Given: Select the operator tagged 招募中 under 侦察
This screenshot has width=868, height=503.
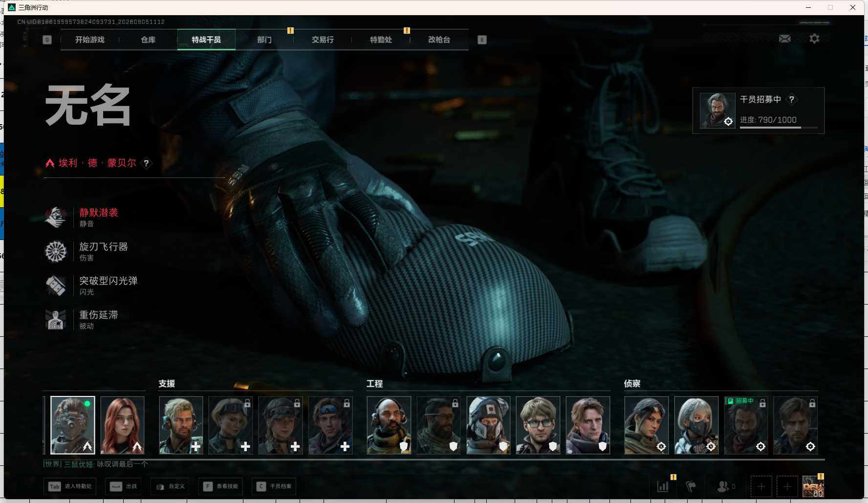Looking at the screenshot, I should click(x=746, y=425).
